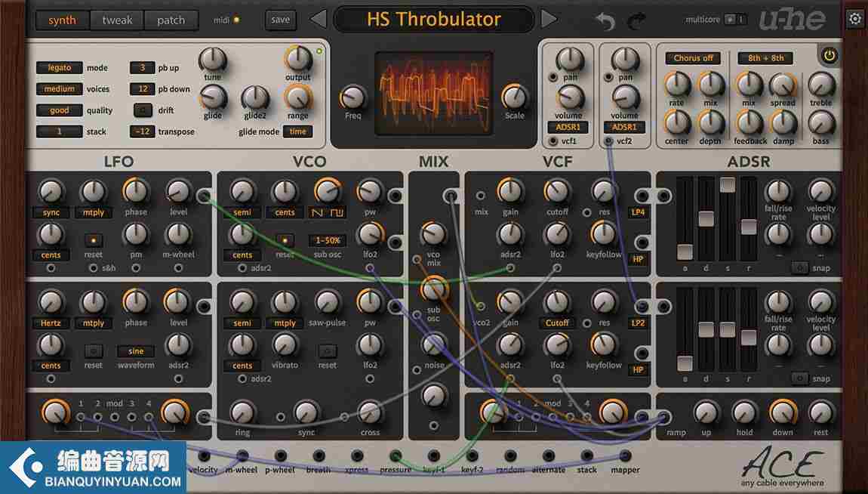Click the HS Throbulator preset name
Screen dimensions: 868x494
click(x=433, y=20)
